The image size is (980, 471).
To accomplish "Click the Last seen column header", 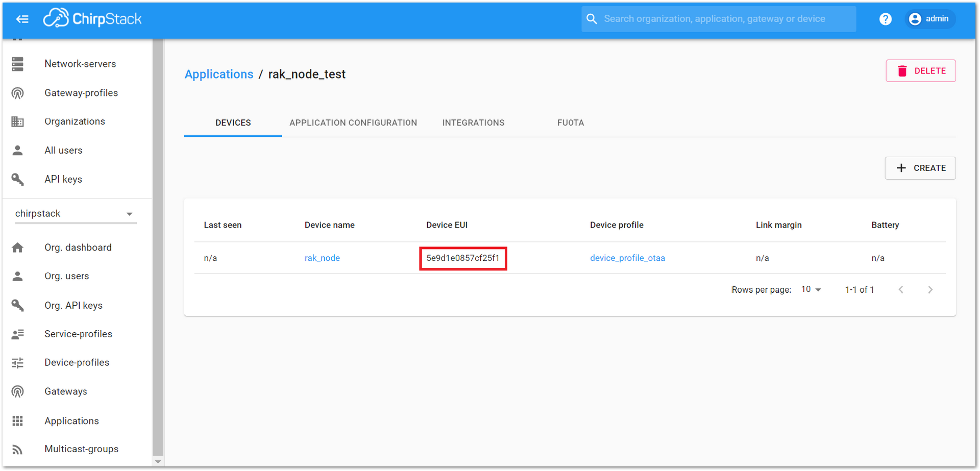I will coord(223,225).
